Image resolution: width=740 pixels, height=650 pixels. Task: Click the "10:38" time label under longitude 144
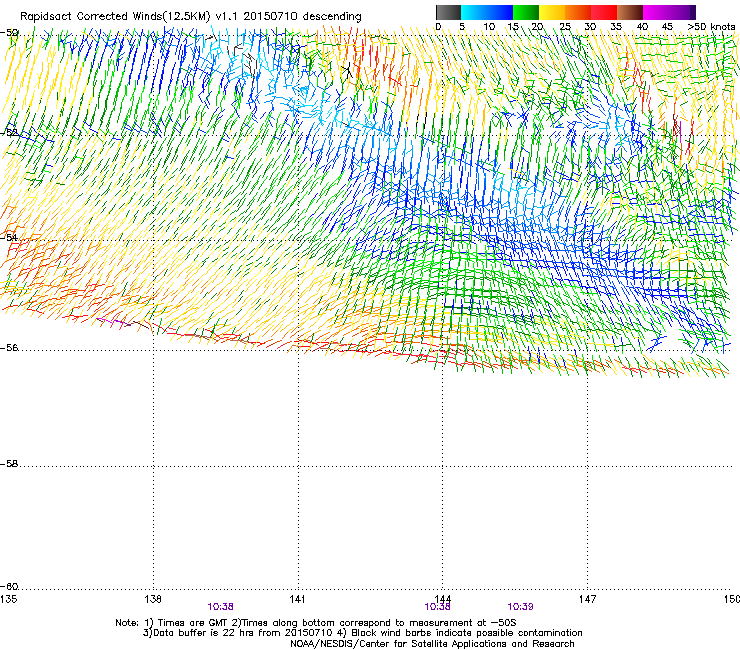tap(437, 607)
